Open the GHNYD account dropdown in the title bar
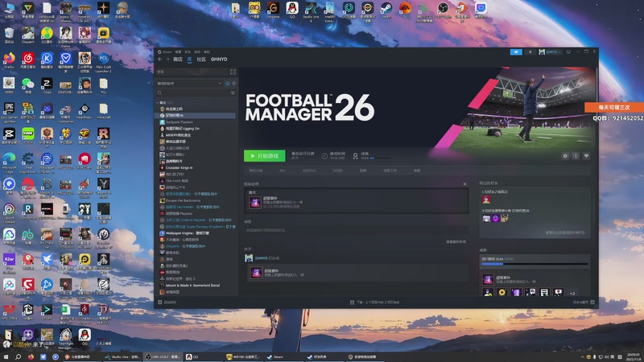The image size is (644, 362). (550, 52)
